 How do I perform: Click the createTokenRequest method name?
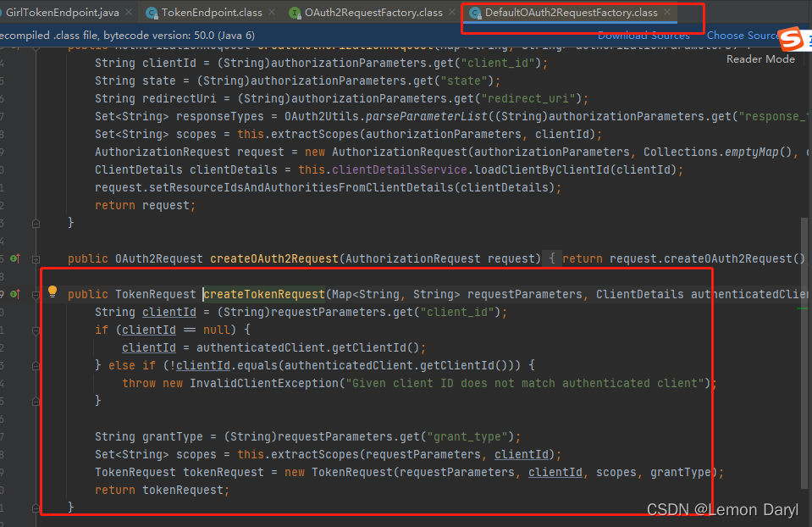click(264, 294)
